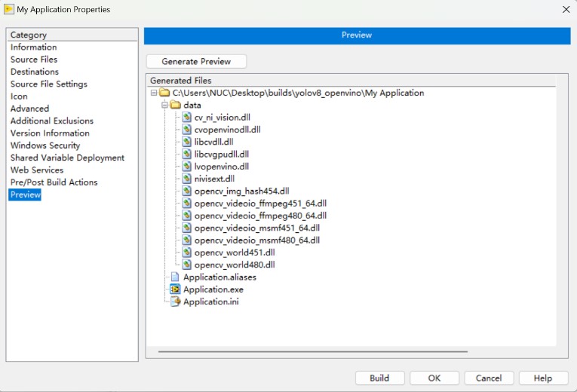
Task: Click the data folder icon
Action: coord(175,106)
